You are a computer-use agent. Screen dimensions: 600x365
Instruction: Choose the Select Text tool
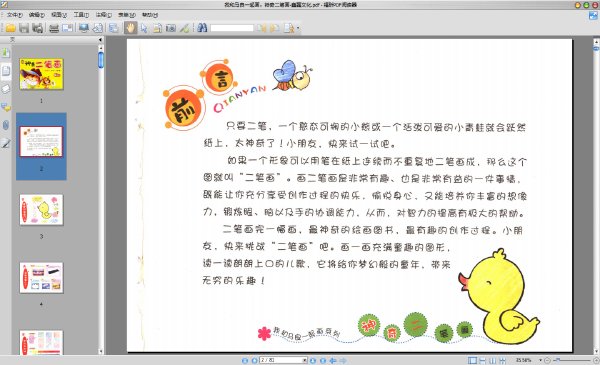tap(157, 28)
